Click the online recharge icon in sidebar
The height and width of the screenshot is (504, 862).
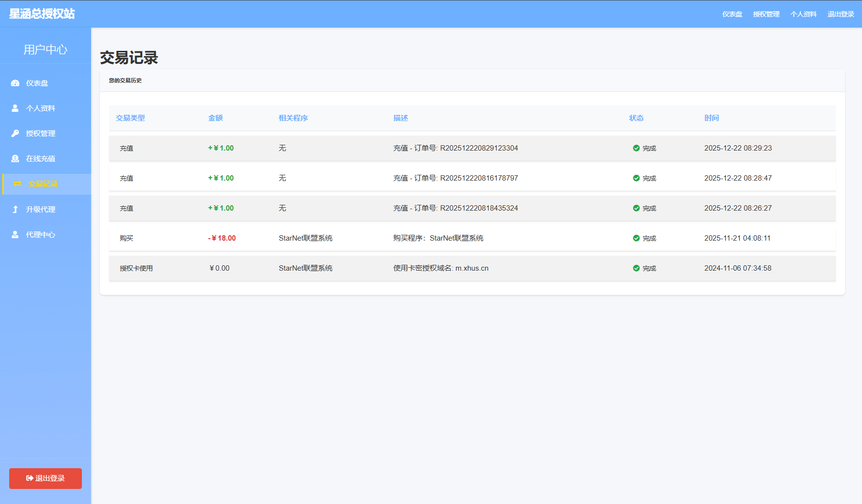[15, 159]
